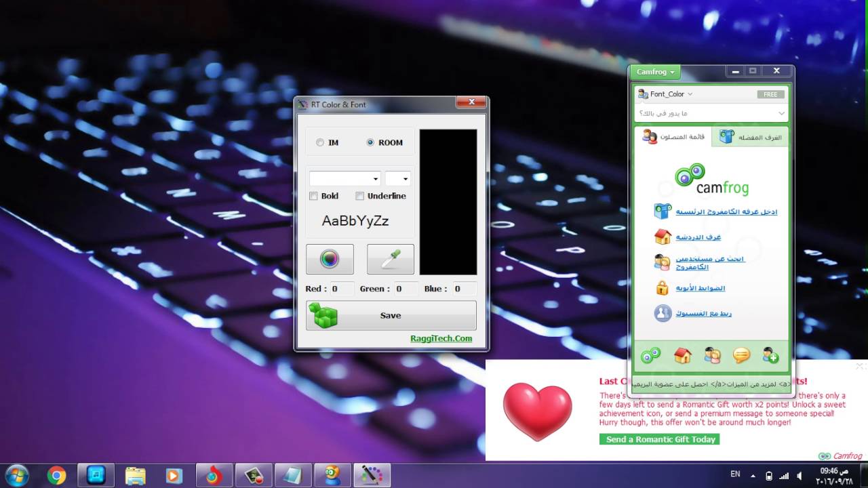Click the network signal tray icon
The height and width of the screenshot is (488, 868).
click(785, 476)
